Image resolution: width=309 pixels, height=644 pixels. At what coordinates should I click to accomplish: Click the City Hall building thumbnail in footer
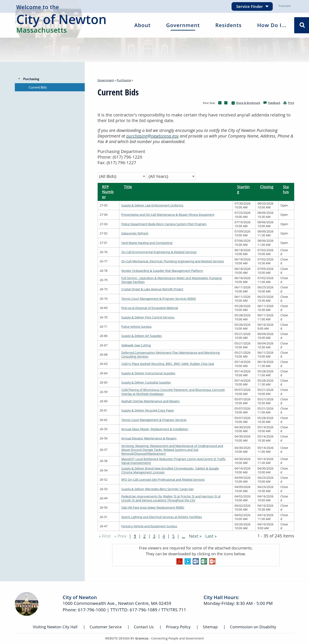[x=27, y=604]
